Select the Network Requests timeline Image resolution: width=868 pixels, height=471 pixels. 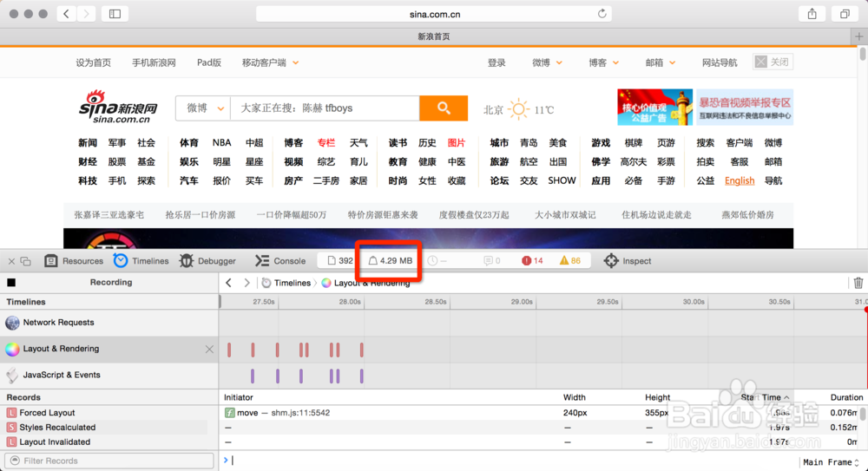(109, 323)
